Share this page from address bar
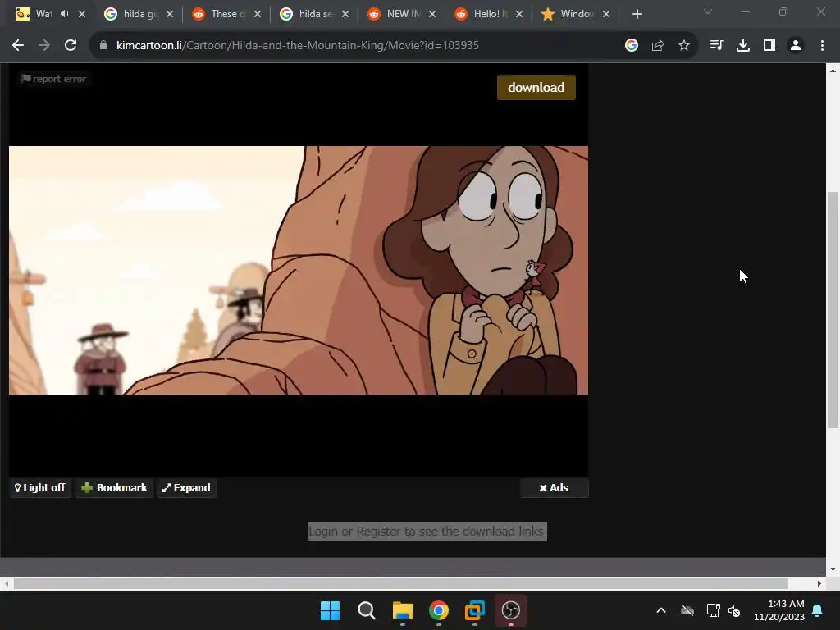 tap(658, 46)
